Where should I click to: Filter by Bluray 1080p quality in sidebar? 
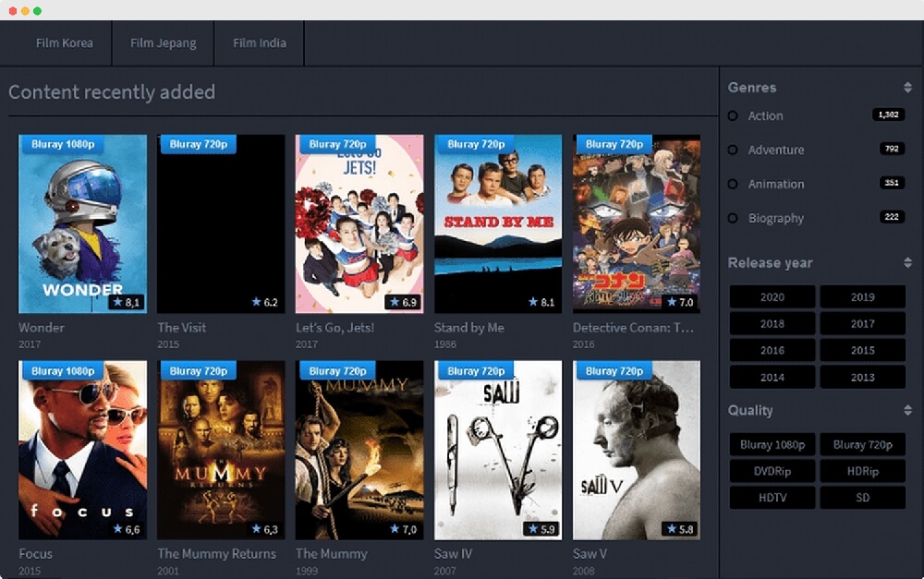click(x=772, y=445)
